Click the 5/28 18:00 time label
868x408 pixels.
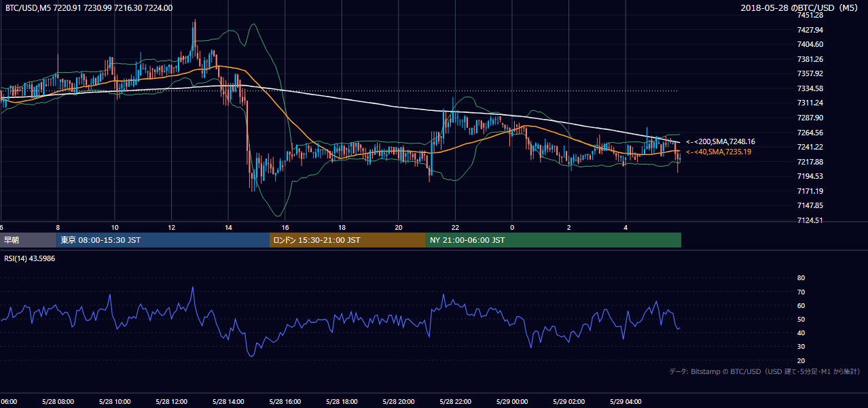tap(342, 402)
